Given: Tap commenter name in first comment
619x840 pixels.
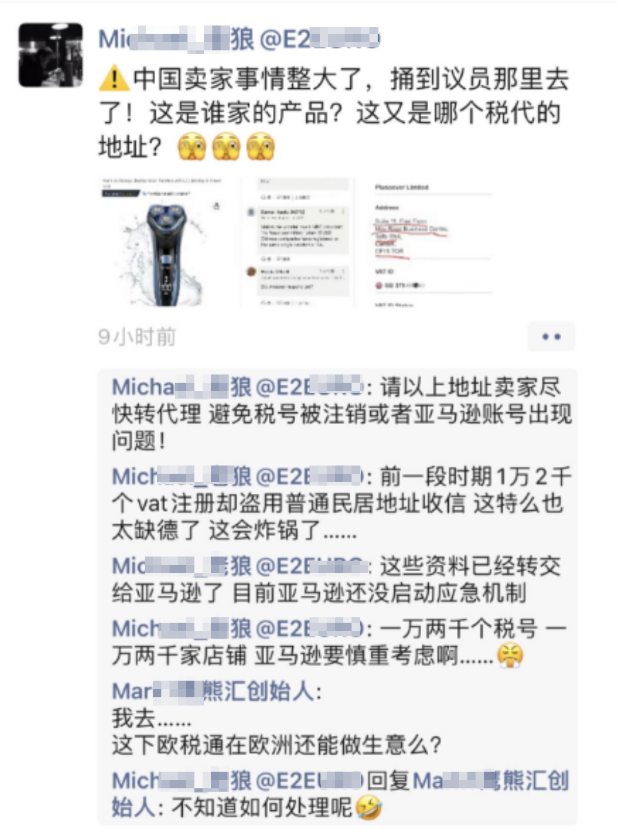Looking at the screenshot, I should tap(238, 387).
